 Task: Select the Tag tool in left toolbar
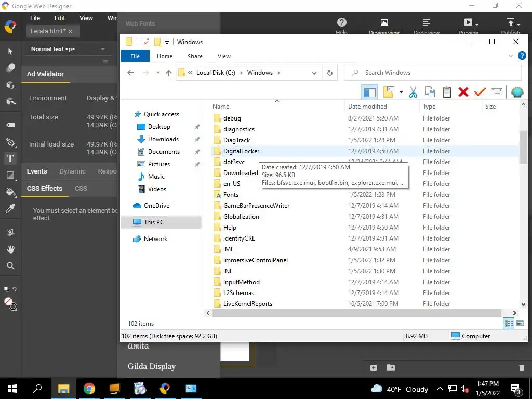click(10, 125)
